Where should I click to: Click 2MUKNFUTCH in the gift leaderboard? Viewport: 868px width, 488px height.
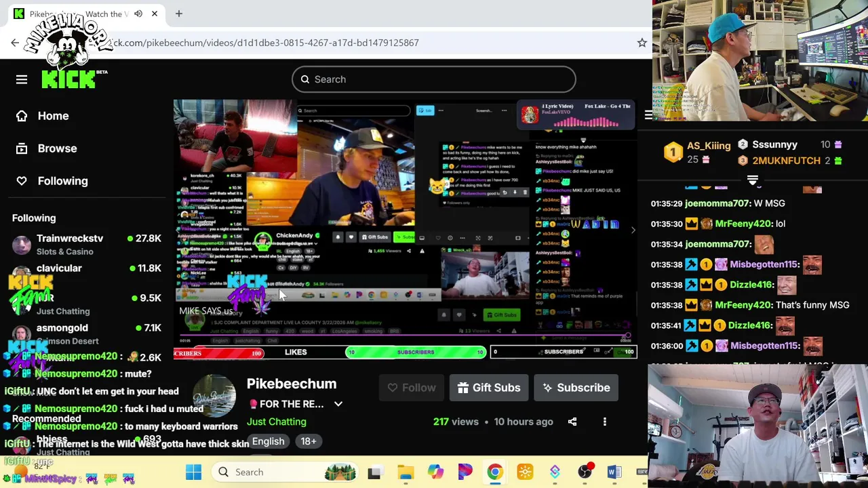pyautogui.click(x=786, y=161)
